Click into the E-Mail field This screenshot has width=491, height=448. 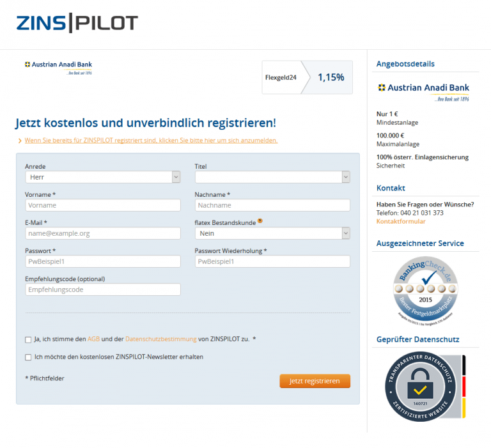click(103, 233)
